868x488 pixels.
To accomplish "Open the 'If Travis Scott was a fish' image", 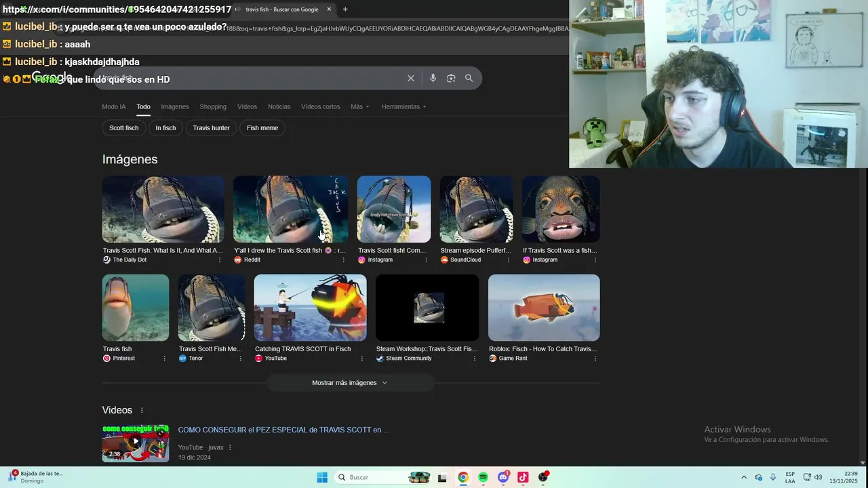I will 561,209.
